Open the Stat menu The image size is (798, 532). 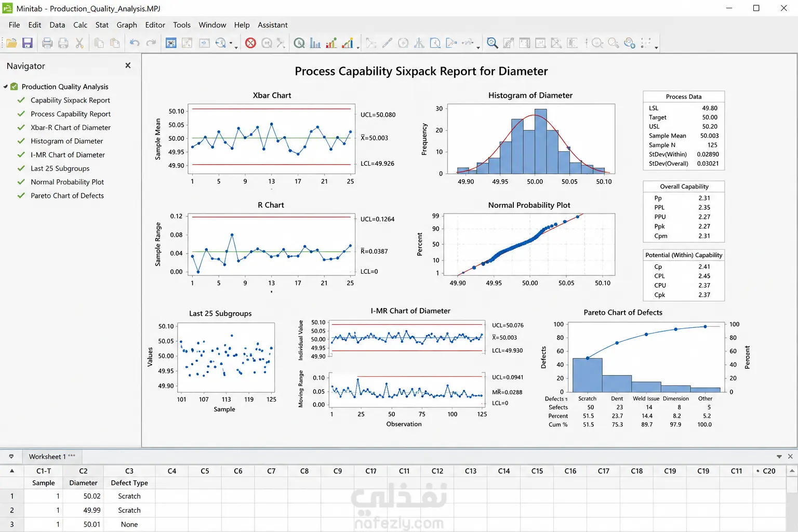[x=102, y=25]
